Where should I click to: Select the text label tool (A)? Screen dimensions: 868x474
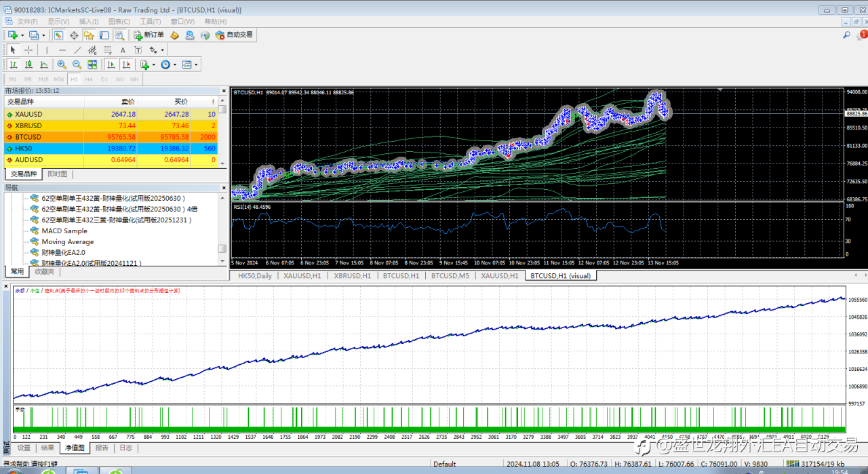point(123,50)
